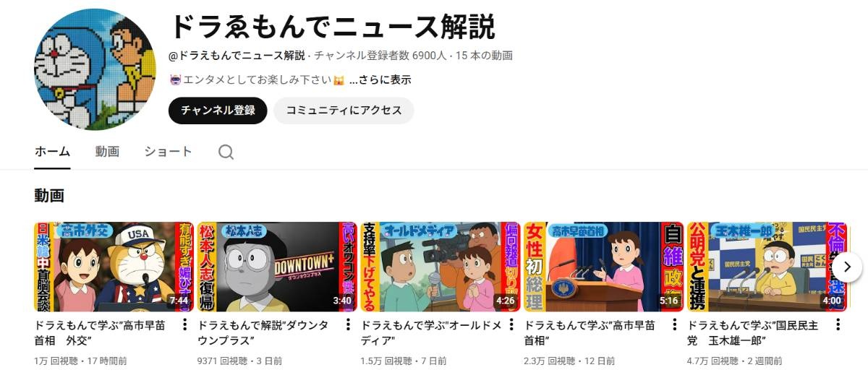Open the オールドメディア video thumbnail
The height and width of the screenshot is (375, 868).
(x=441, y=267)
